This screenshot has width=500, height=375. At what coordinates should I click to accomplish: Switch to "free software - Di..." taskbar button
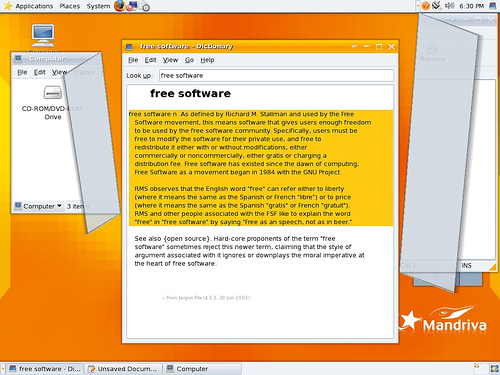coord(45,369)
